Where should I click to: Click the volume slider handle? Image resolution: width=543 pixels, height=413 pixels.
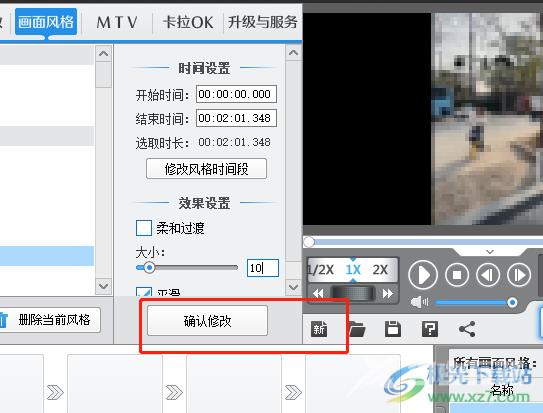pos(512,303)
